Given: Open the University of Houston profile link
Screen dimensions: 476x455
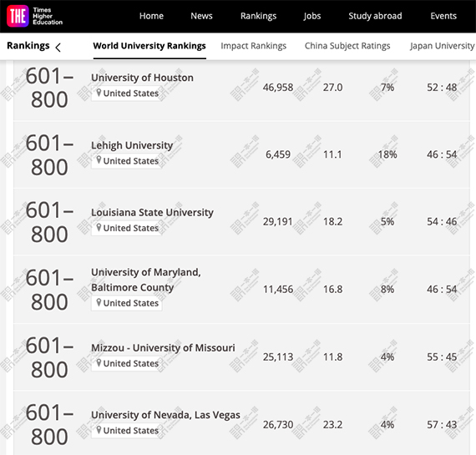Looking at the screenshot, I should tap(142, 78).
